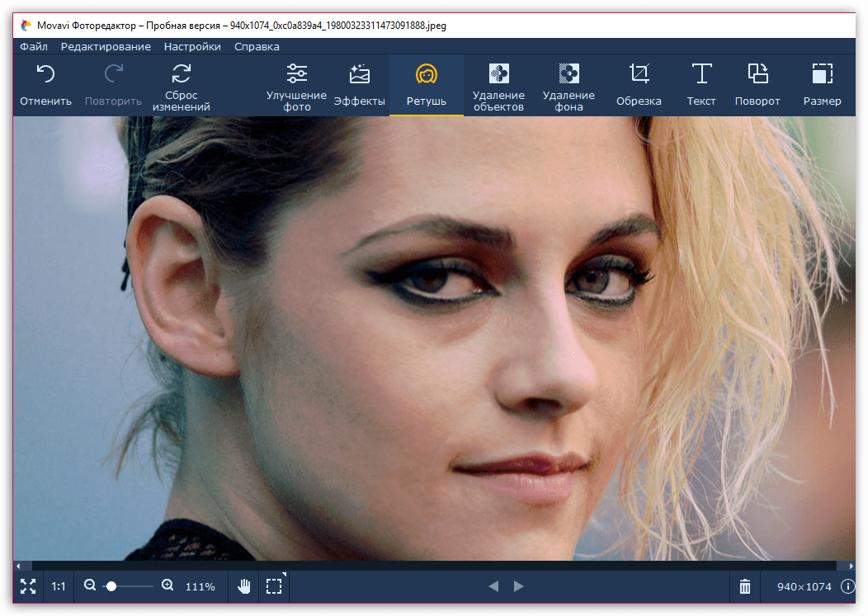Click the Undo (Отменить) button
This screenshot has height=616, width=868.
point(45,86)
